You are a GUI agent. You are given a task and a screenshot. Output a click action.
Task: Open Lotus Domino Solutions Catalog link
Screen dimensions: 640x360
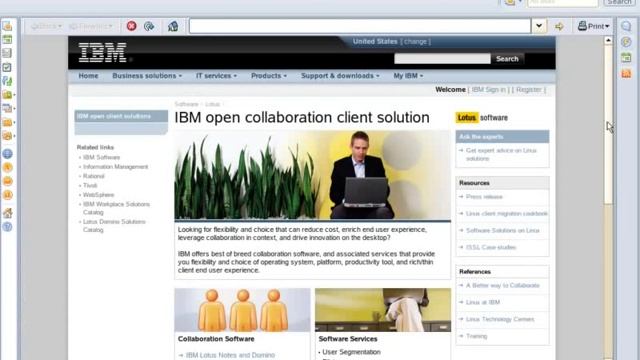point(114,226)
